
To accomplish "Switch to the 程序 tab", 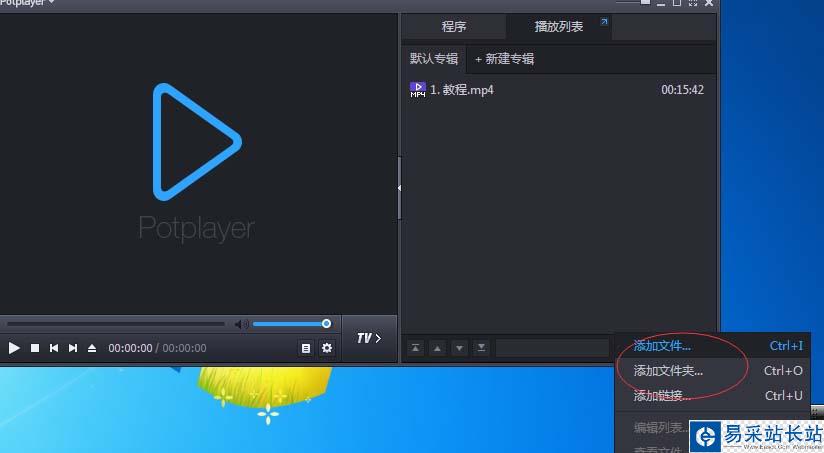I will [454, 26].
